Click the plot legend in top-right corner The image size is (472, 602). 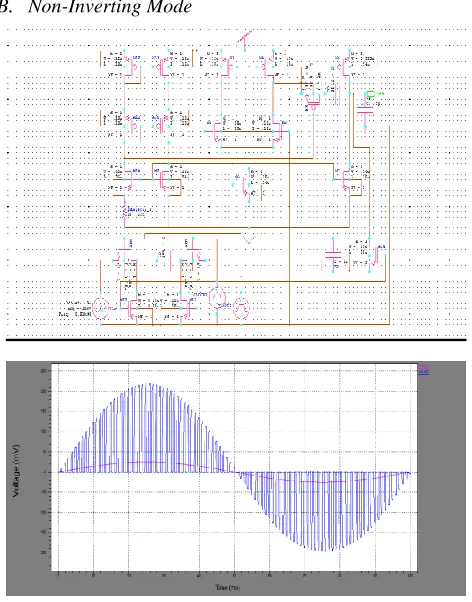[x=423, y=370]
